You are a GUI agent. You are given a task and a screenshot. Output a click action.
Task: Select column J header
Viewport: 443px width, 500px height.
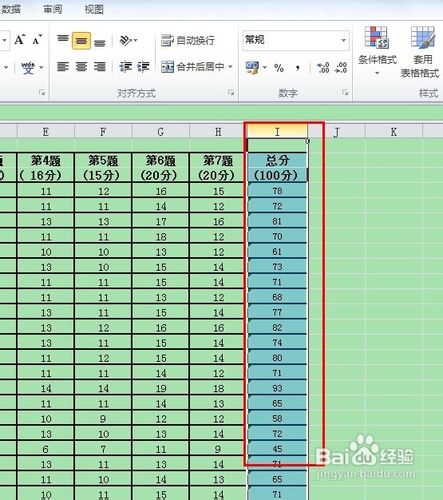click(x=336, y=132)
